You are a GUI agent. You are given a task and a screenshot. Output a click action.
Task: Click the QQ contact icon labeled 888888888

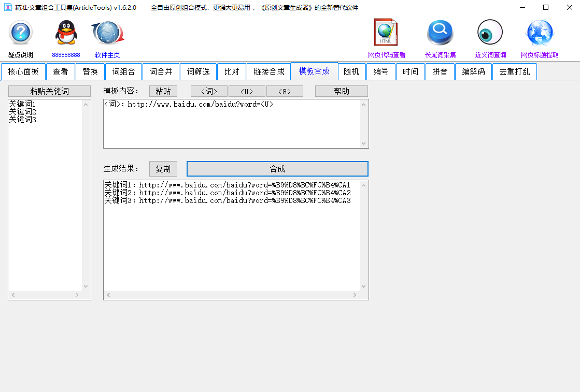pos(66,32)
